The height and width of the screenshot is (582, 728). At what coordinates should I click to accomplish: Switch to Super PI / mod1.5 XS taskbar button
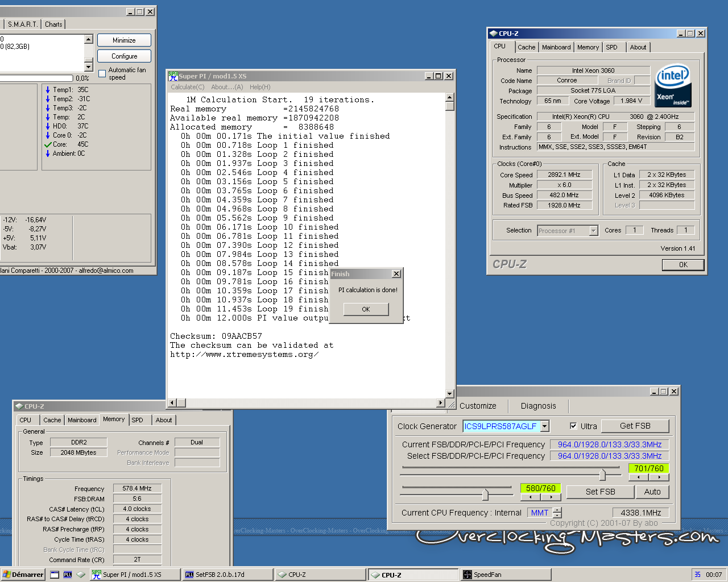click(x=135, y=575)
